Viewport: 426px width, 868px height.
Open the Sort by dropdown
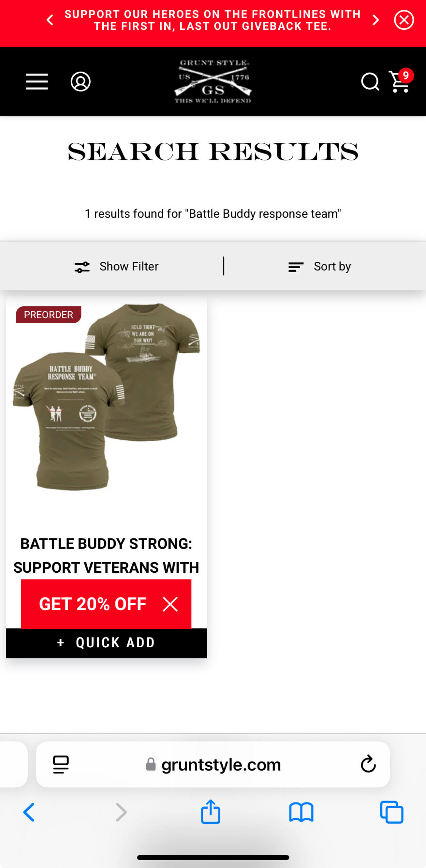pyautogui.click(x=319, y=267)
